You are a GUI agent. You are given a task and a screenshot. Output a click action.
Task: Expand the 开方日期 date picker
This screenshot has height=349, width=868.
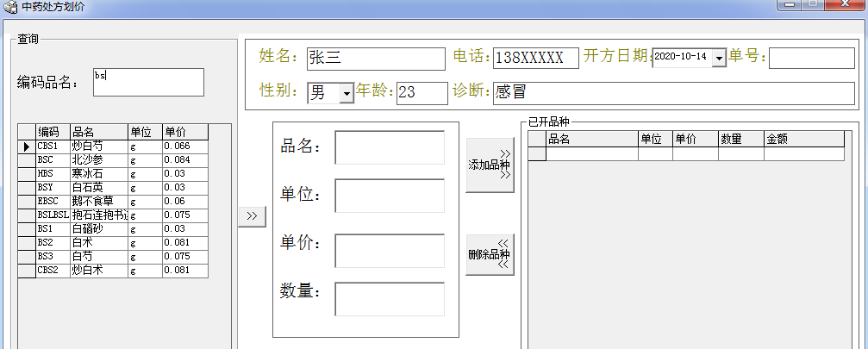[719, 58]
